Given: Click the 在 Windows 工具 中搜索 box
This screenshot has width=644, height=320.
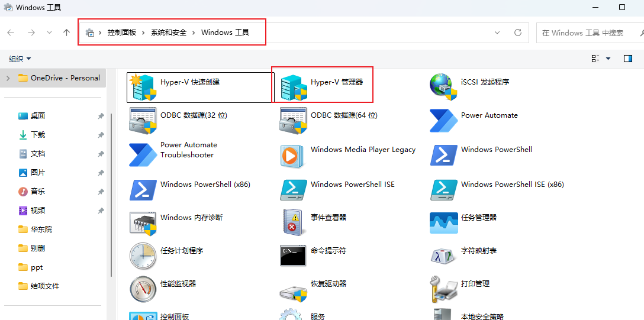Looking at the screenshot, I should coord(590,33).
